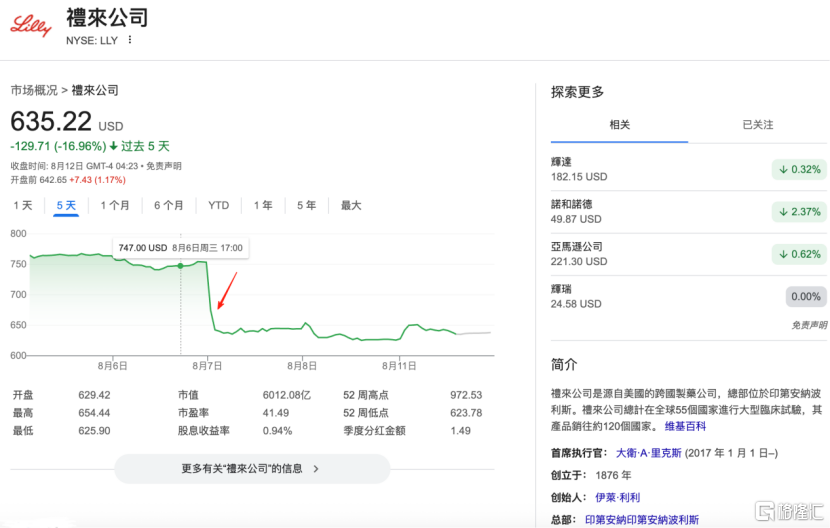This screenshot has height=528, width=830.
Task: Open the 輝瑞 related stock row
Action: pyautogui.click(x=688, y=297)
